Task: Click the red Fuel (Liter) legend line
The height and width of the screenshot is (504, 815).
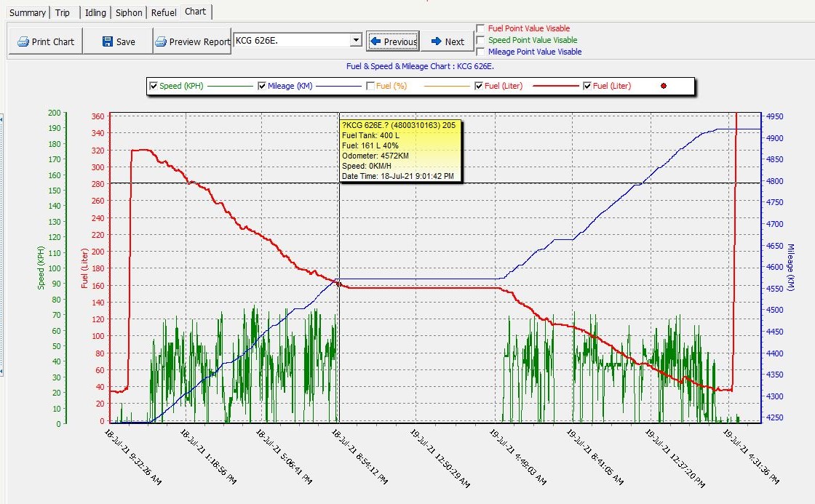Action: tap(555, 86)
